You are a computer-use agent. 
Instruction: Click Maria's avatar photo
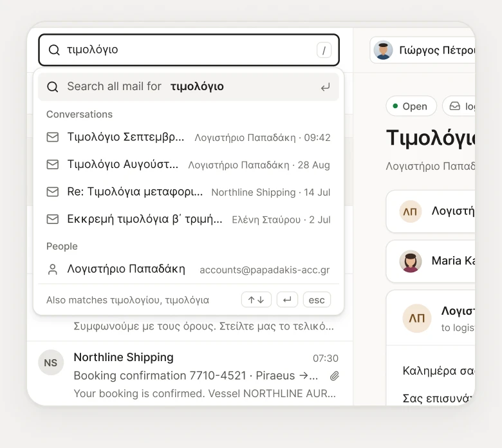[x=410, y=261]
